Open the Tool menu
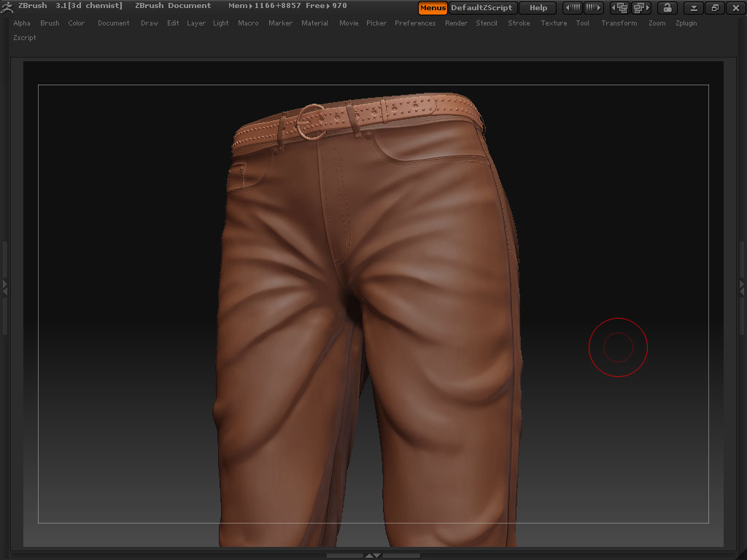747x560 pixels. tap(582, 23)
